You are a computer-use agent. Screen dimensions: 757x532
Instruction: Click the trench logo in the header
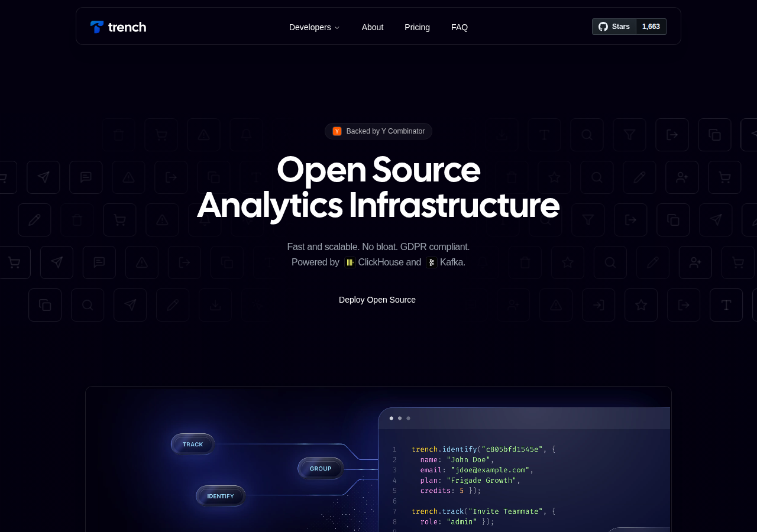point(118,27)
